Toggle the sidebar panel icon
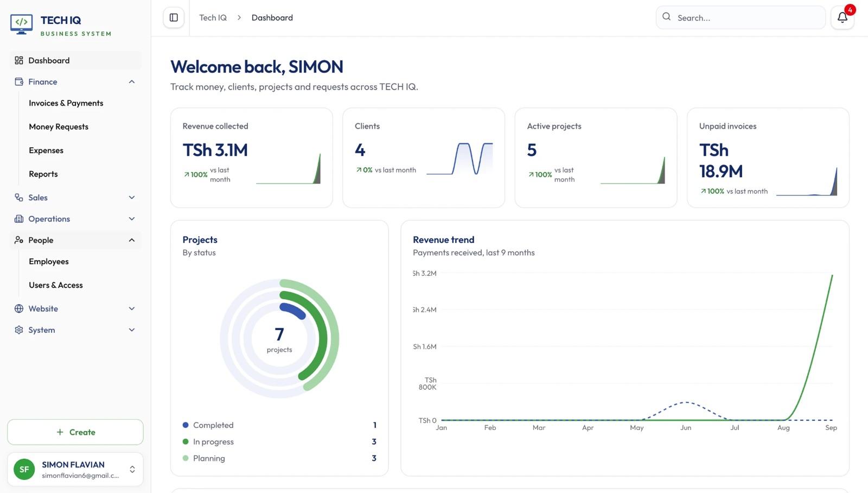Screen dimensions: 868x493 (x=174, y=17)
